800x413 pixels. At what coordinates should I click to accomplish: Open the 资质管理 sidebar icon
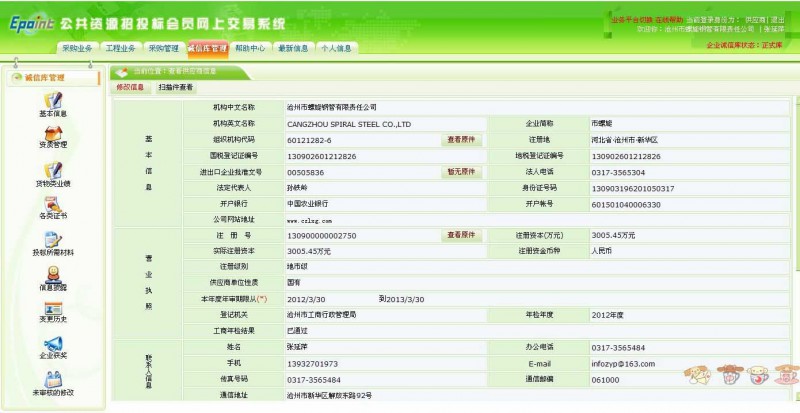tap(53, 134)
